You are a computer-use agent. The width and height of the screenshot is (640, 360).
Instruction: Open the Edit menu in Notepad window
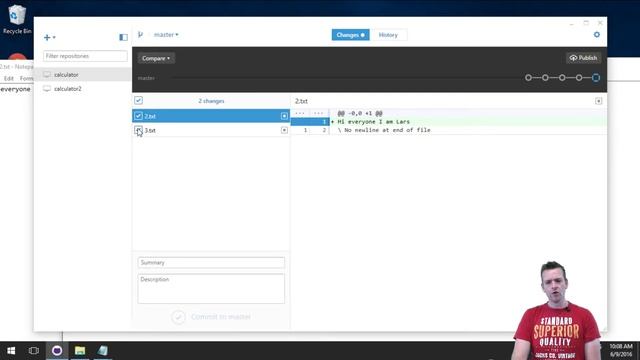[x=9, y=78]
